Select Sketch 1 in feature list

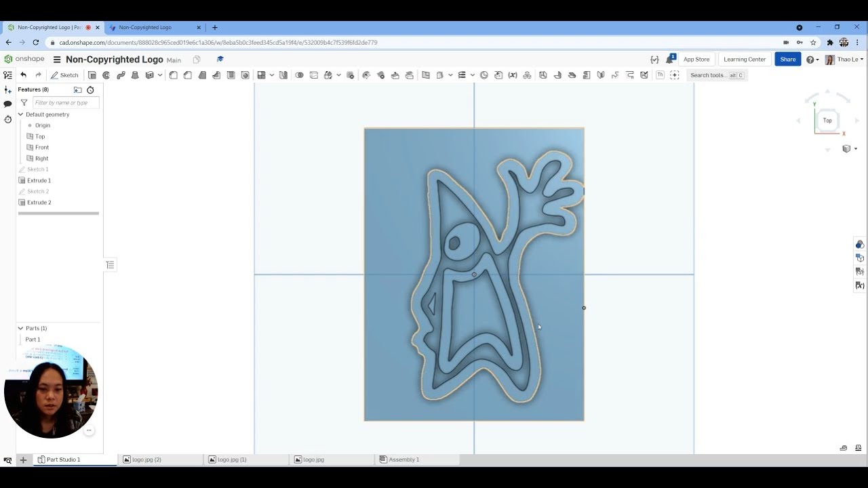[37, 169]
